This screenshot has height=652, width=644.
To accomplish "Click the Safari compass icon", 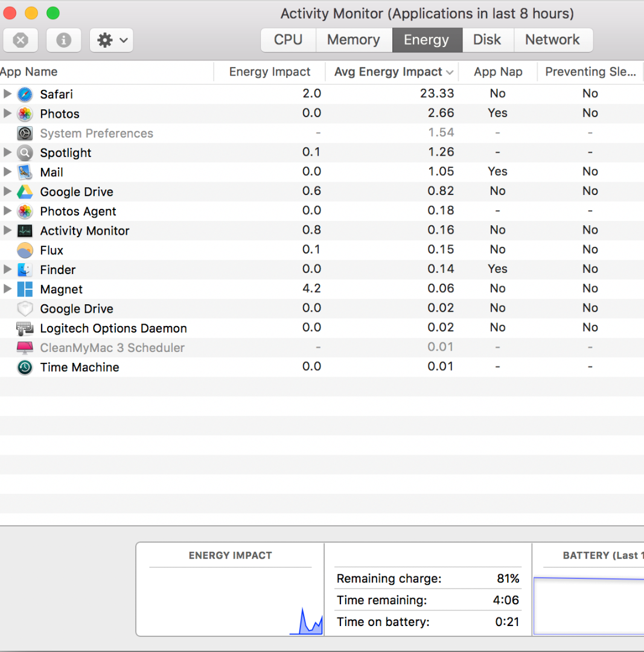I will click(x=25, y=94).
